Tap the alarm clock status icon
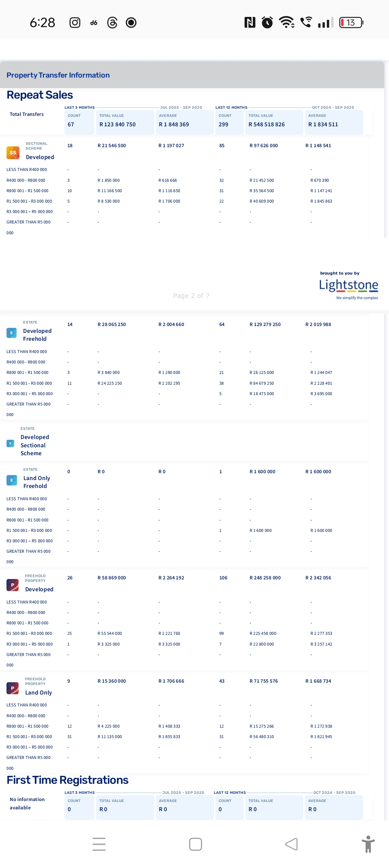Screen dimensions: 389x868 267,22
